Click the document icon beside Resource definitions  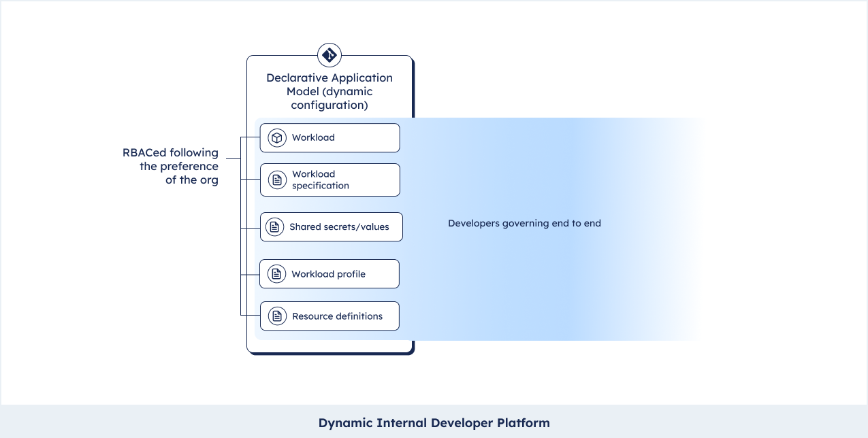(276, 316)
